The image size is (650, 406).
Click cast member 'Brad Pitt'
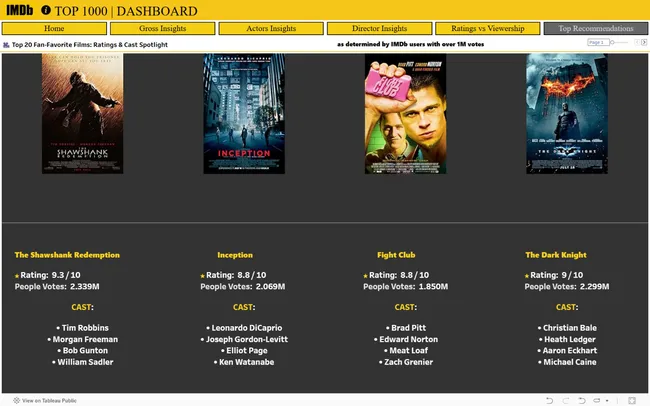408,328
